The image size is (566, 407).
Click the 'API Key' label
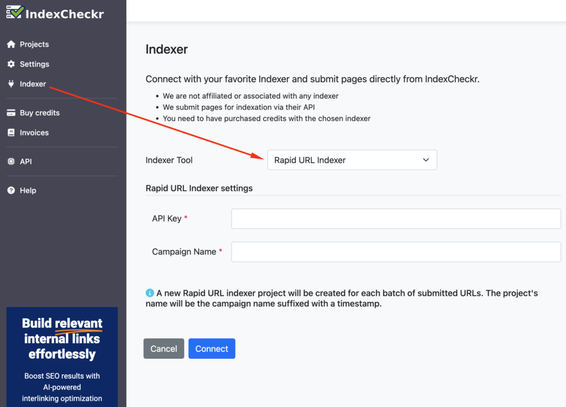point(166,218)
